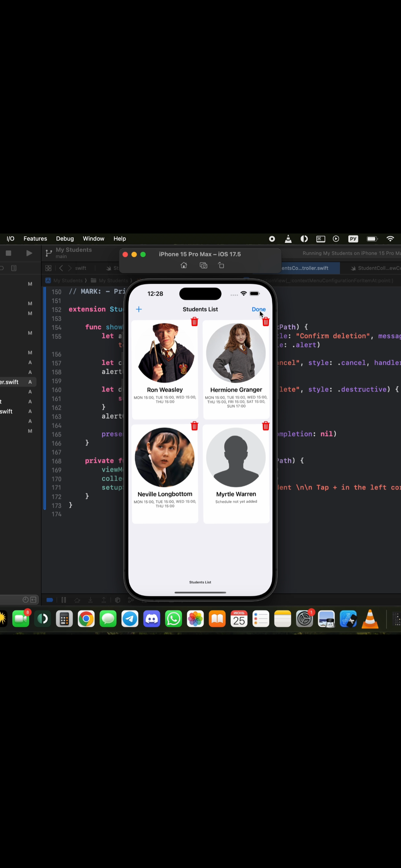This screenshot has width=401, height=868.
Task: Step out in the debug bar
Action: coord(104,600)
